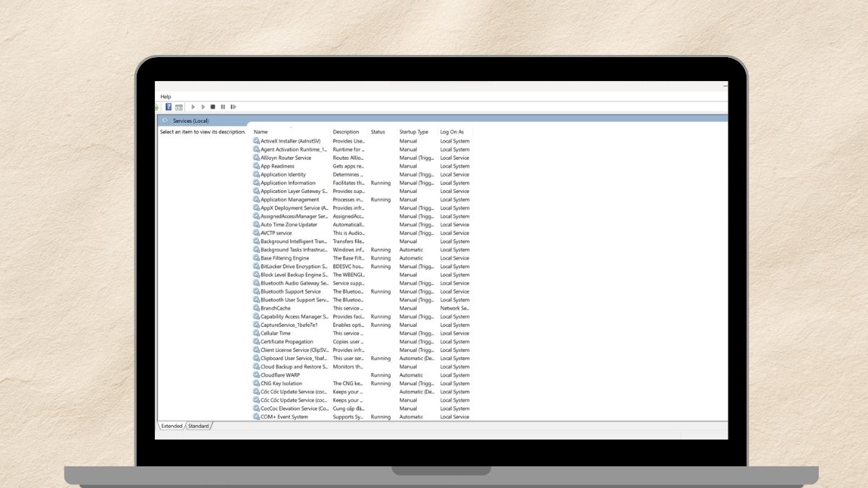Click the Pause Service toolbar icon
This screenshot has width=868, height=488.
point(223,107)
